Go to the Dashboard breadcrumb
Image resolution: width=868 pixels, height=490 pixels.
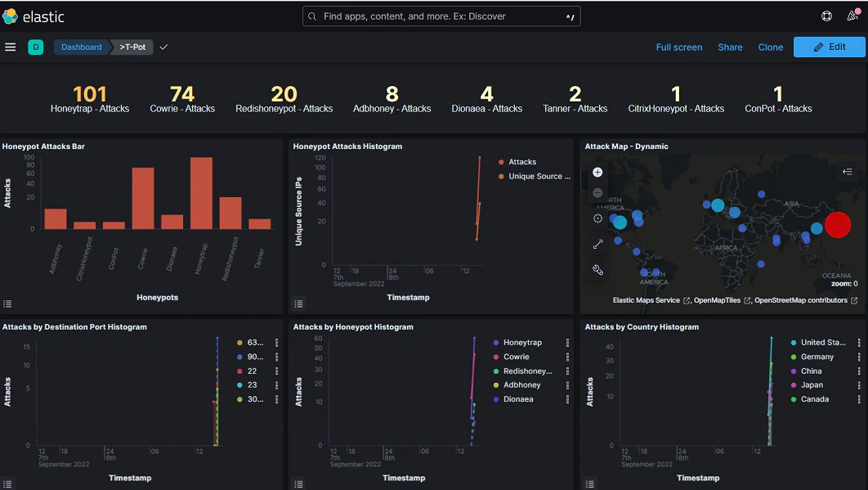82,47
